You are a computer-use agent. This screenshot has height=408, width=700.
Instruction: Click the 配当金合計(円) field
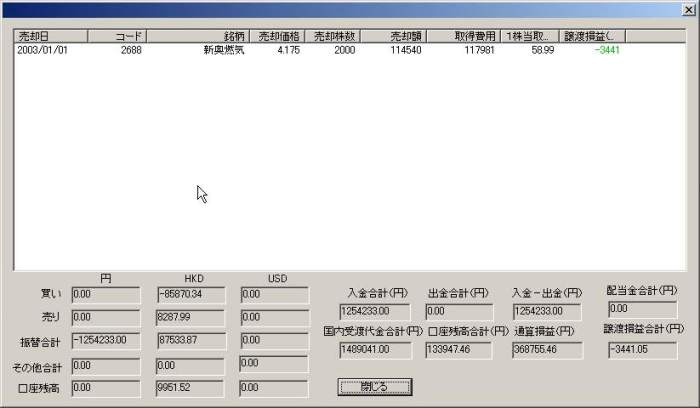click(x=641, y=309)
